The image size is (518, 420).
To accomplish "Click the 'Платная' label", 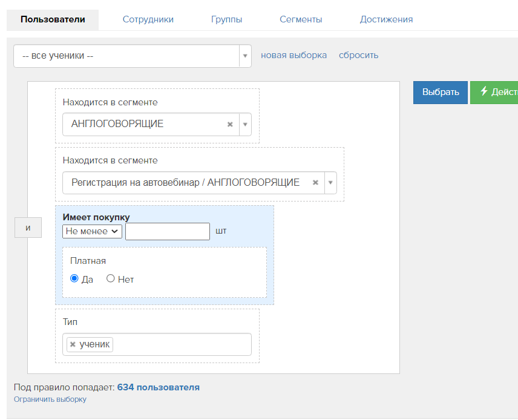I will point(88,261).
